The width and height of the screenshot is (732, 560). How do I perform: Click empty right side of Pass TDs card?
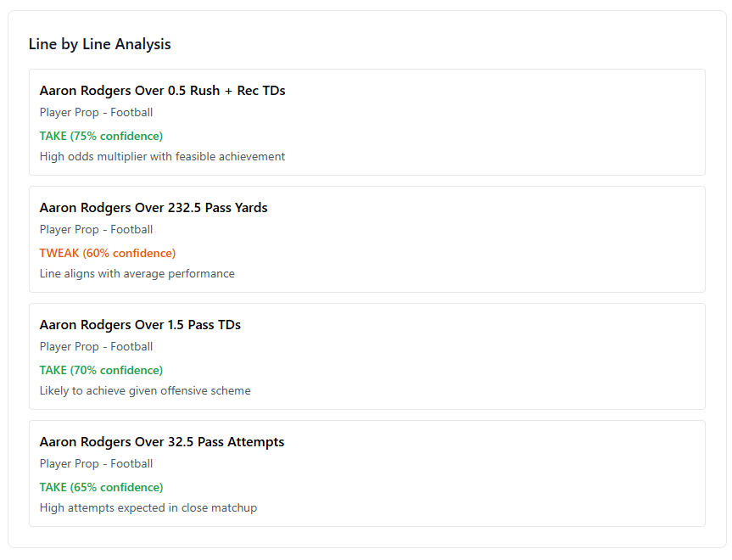[x=551, y=356]
